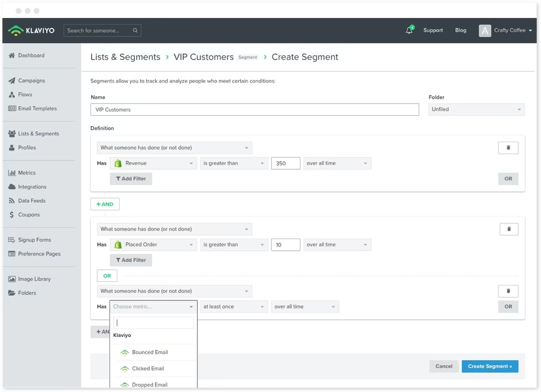541x392 pixels.
Task: Click the segment Name input field
Action: (x=254, y=110)
